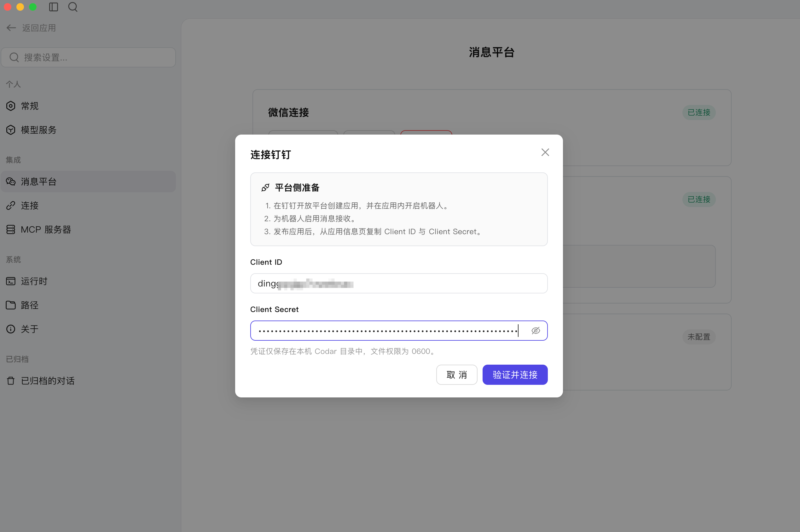
Task: Click the 路径 folder icon
Action: [11, 305]
